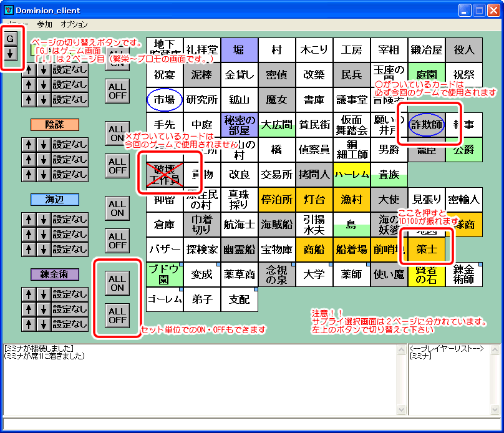Click the 設定なし field directly below 錬金術 label

point(70,294)
